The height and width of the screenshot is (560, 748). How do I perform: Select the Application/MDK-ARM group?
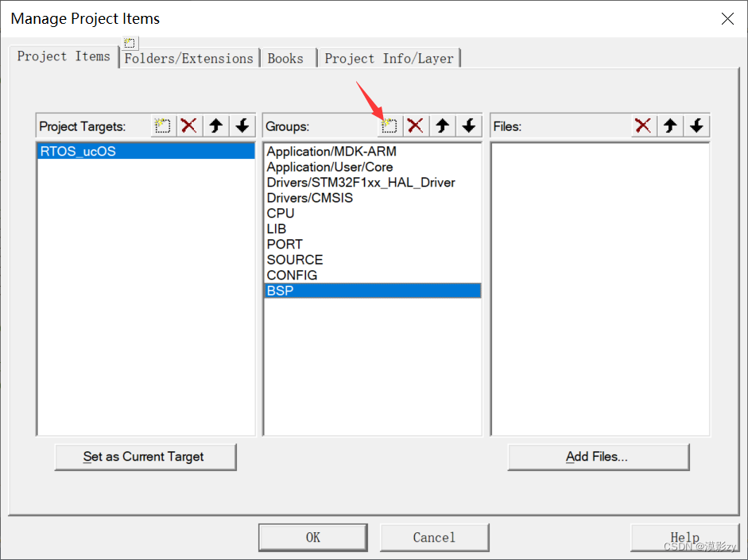(x=373, y=151)
